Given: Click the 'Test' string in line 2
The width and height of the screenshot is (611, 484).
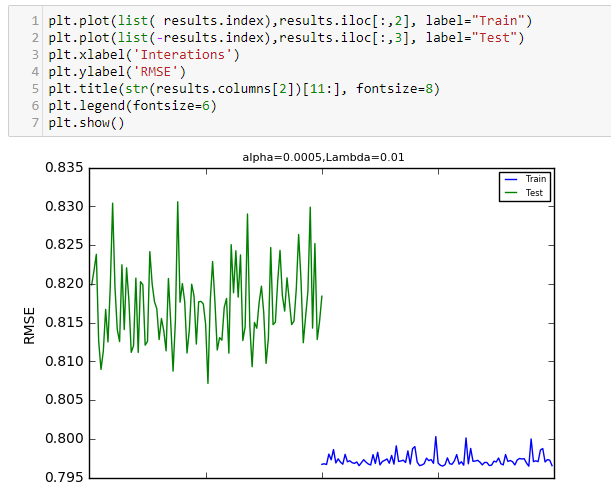Looking at the screenshot, I should coord(494,38).
